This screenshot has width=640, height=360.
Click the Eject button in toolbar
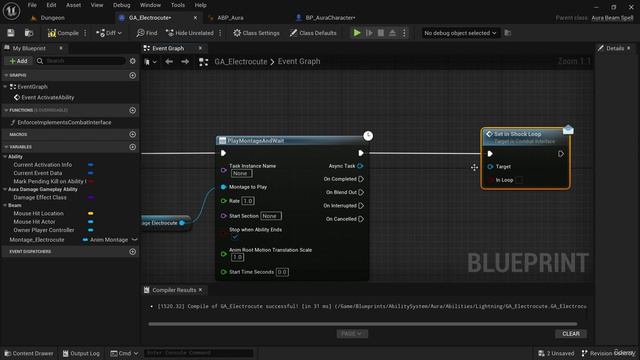tap(392, 33)
